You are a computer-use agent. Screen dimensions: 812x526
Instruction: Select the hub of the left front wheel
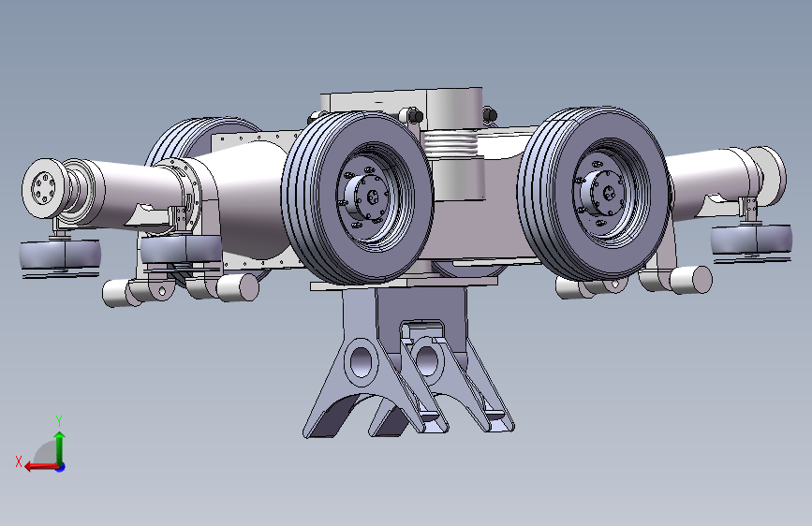(x=367, y=197)
